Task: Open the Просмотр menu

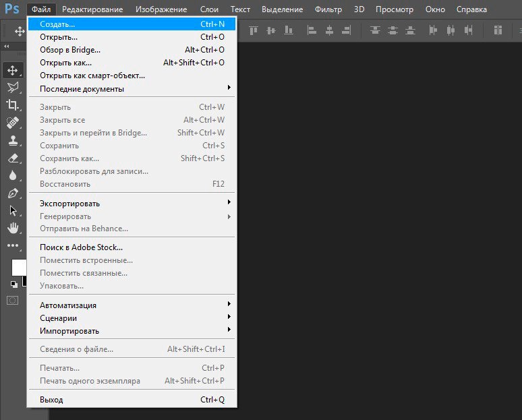Action: [395, 9]
